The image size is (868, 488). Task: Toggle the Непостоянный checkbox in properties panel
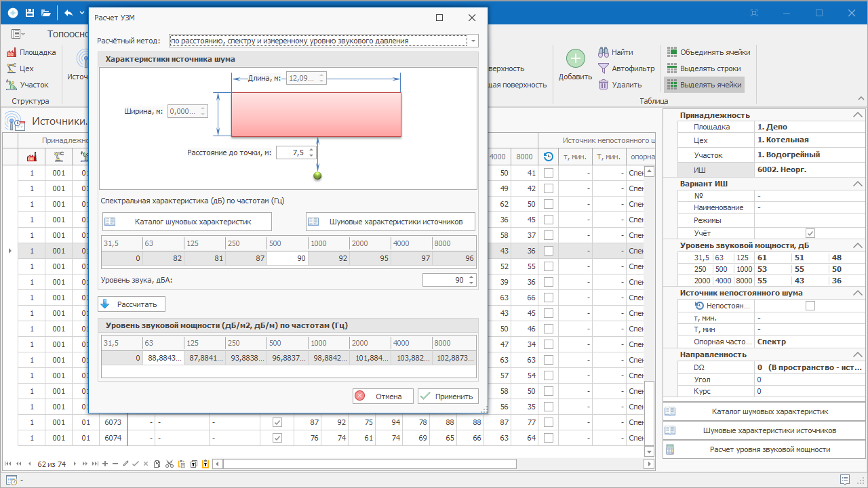point(810,306)
